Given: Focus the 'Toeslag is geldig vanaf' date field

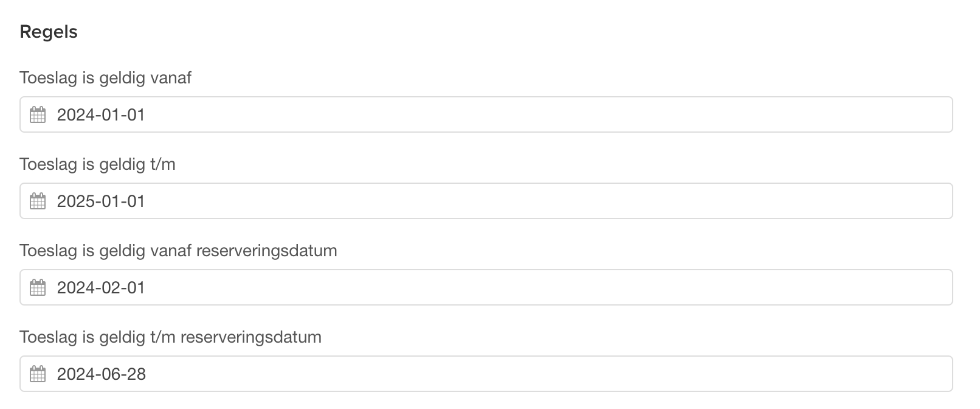Looking at the screenshot, I should click(486, 114).
